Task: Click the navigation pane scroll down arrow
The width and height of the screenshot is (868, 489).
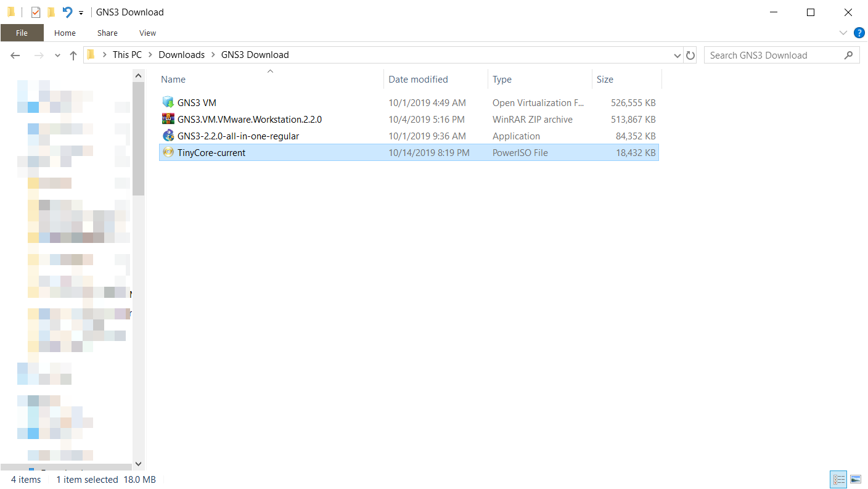Action: click(x=138, y=464)
